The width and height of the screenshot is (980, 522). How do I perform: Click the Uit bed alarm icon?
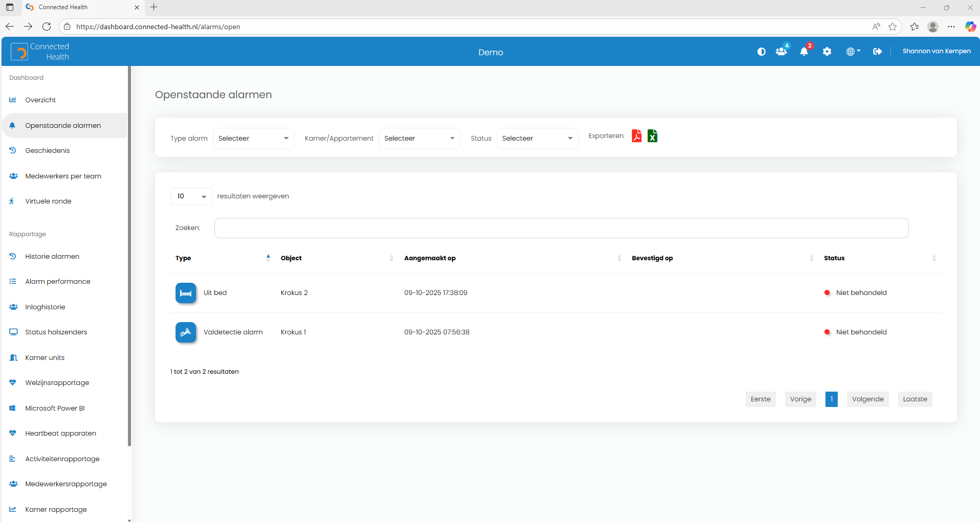tap(186, 293)
